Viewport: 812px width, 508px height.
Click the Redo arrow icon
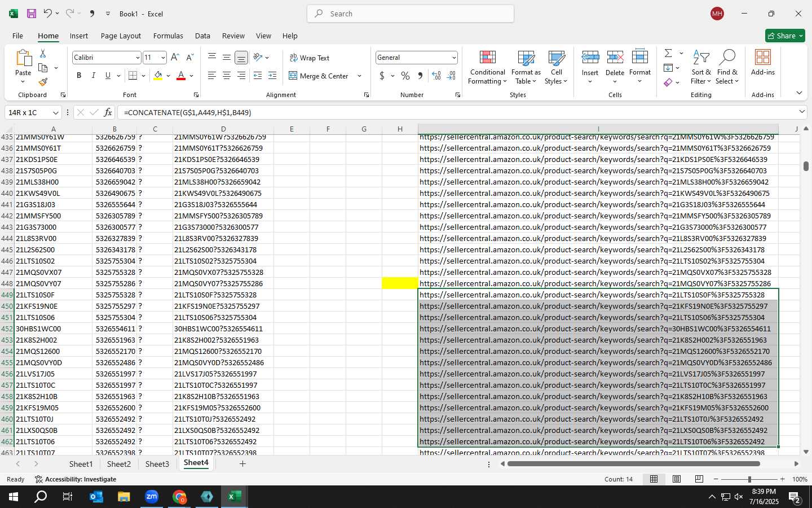click(70, 14)
